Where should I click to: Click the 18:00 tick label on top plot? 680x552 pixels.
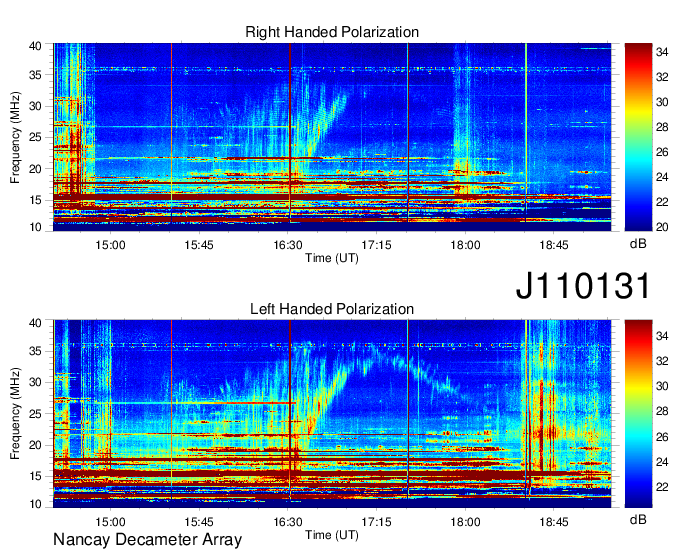[465, 245]
